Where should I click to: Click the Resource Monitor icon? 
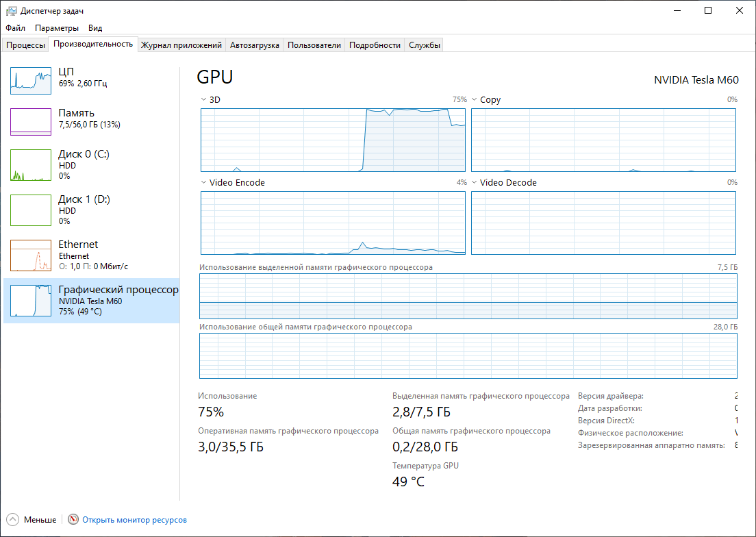[x=73, y=520]
